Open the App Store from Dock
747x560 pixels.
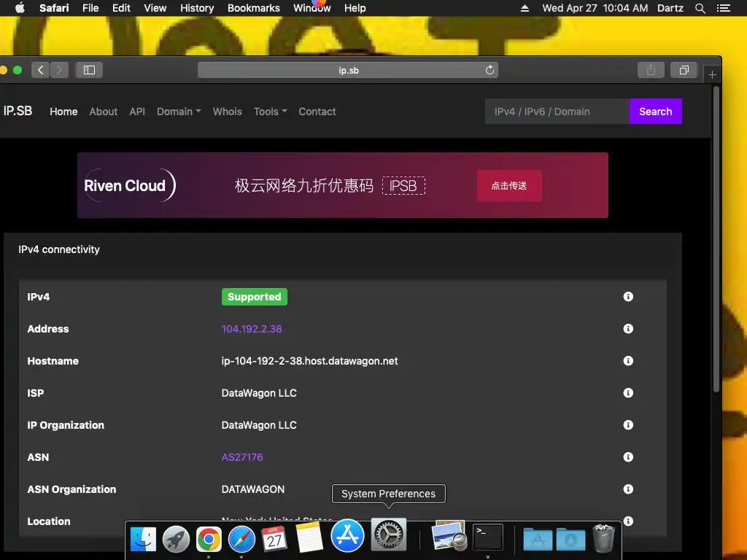pos(347,534)
